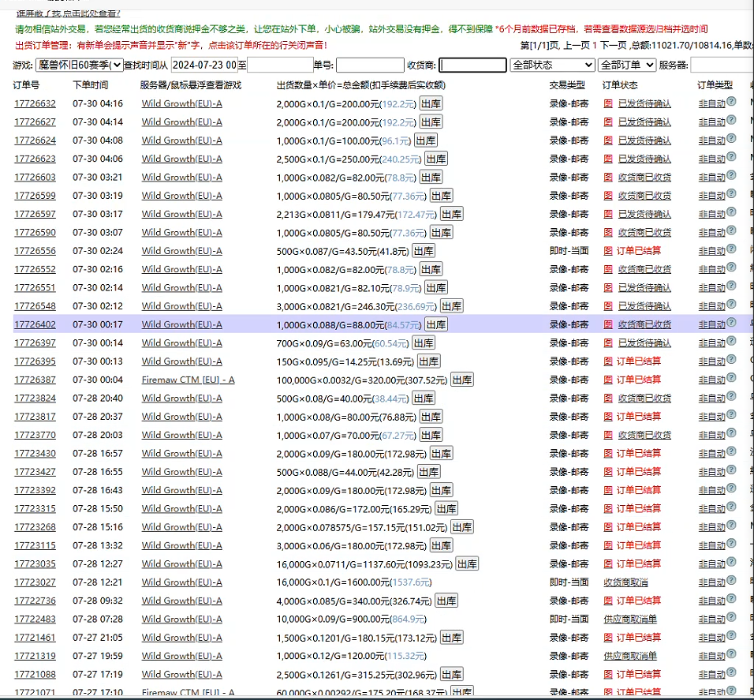
Task: Click help icon for order 17726632 type
Action: [731, 102]
